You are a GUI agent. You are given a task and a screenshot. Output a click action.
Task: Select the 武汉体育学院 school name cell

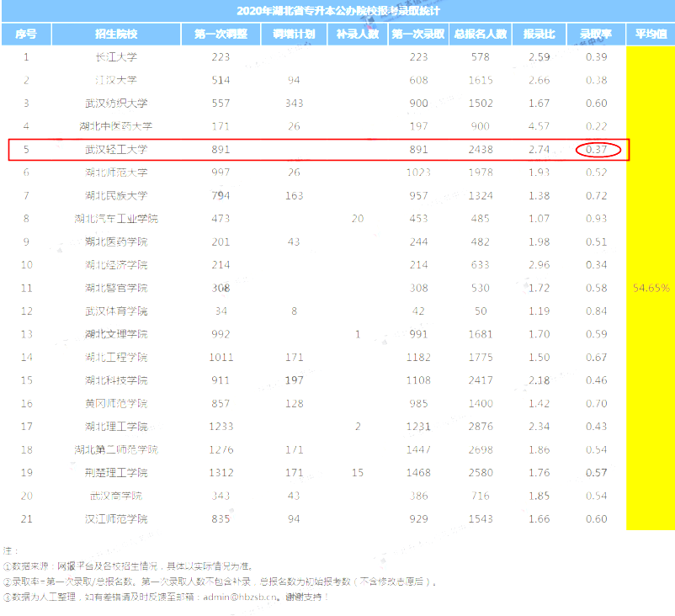[x=116, y=311]
